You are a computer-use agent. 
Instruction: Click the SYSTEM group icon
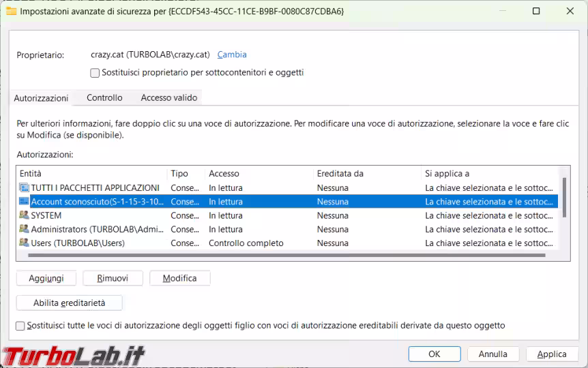[x=24, y=215]
